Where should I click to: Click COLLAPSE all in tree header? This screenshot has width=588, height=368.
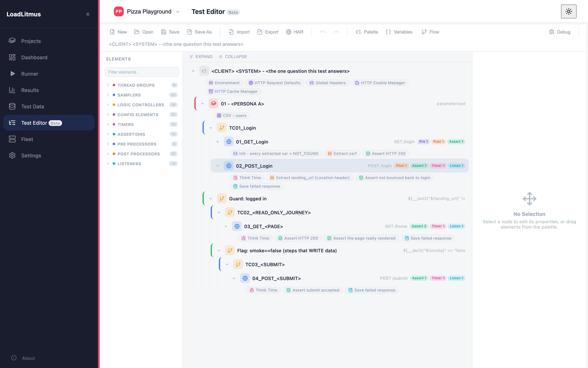point(233,56)
